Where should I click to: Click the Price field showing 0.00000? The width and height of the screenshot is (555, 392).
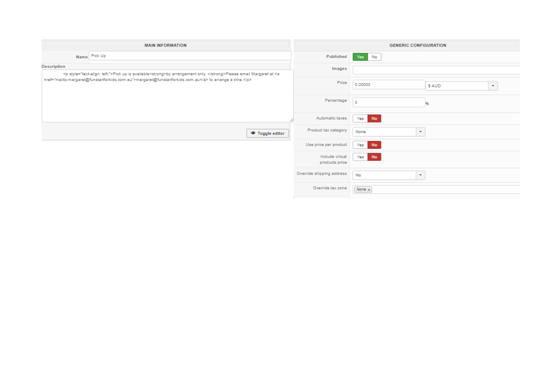pos(389,85)
